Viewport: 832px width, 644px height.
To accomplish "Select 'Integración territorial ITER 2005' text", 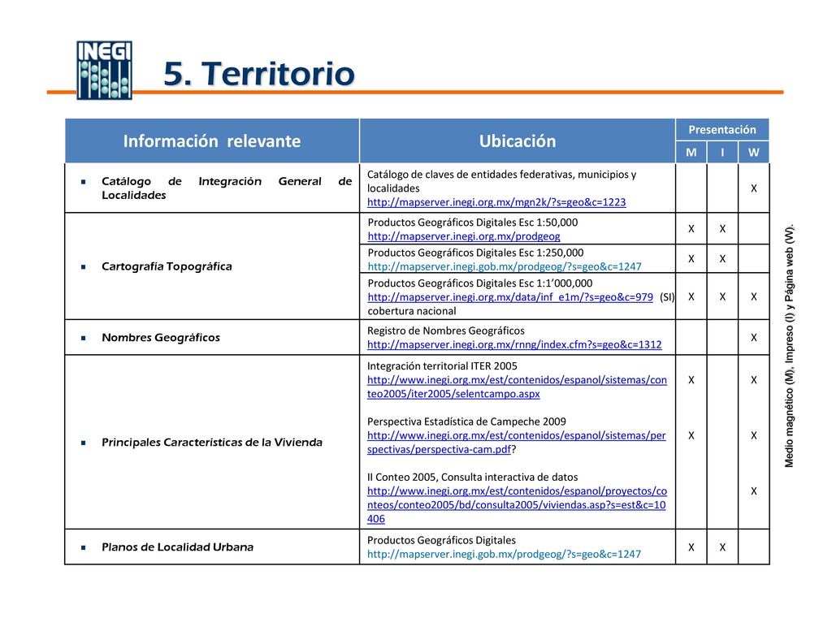I will click(442, 366).
